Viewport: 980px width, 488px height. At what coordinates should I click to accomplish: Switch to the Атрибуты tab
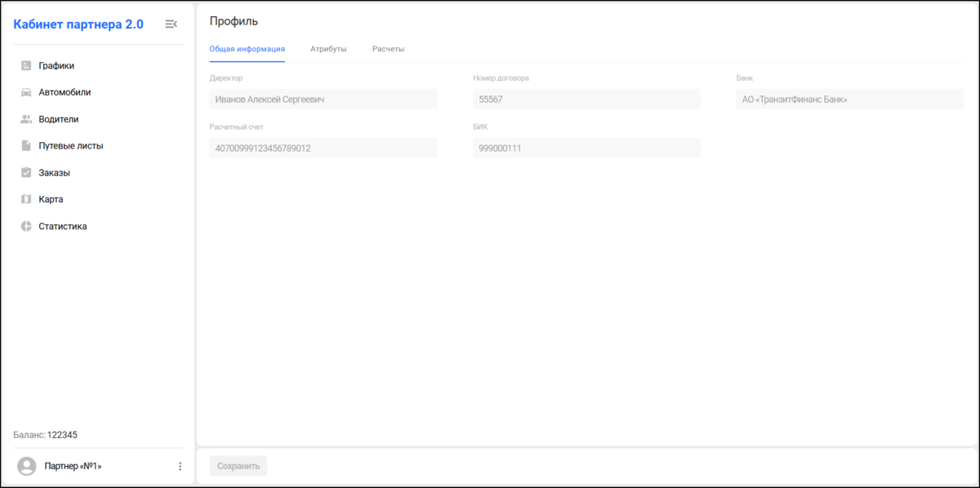tap(328, 49)
